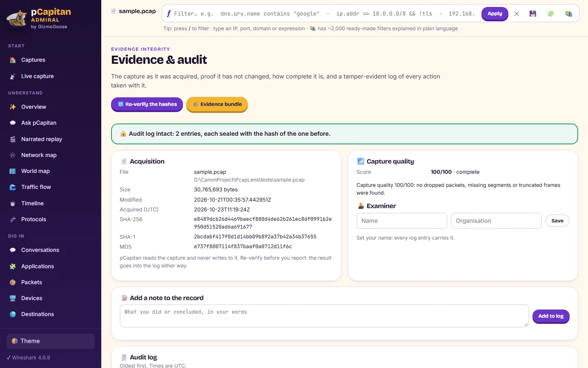The width and height of the screenshot is (588, 368).
Task: Open World map from sidebar
Action: coord(51,171)
